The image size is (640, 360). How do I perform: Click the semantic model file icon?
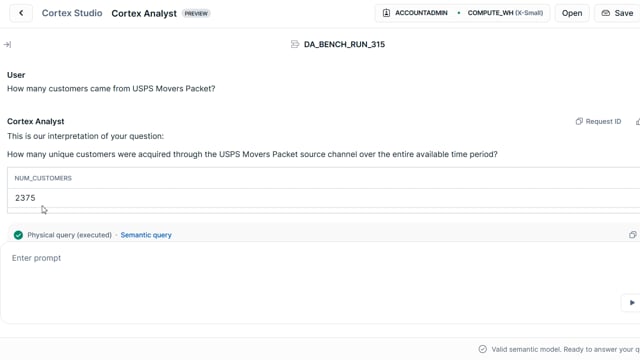pyautogui.click(x=295, y=44)
